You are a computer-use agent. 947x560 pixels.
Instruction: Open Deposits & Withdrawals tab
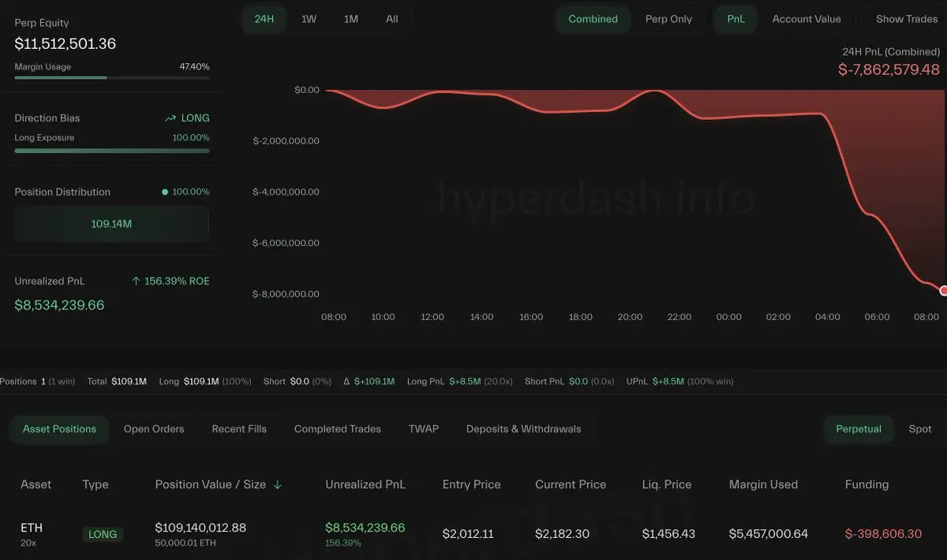[523, 429]
